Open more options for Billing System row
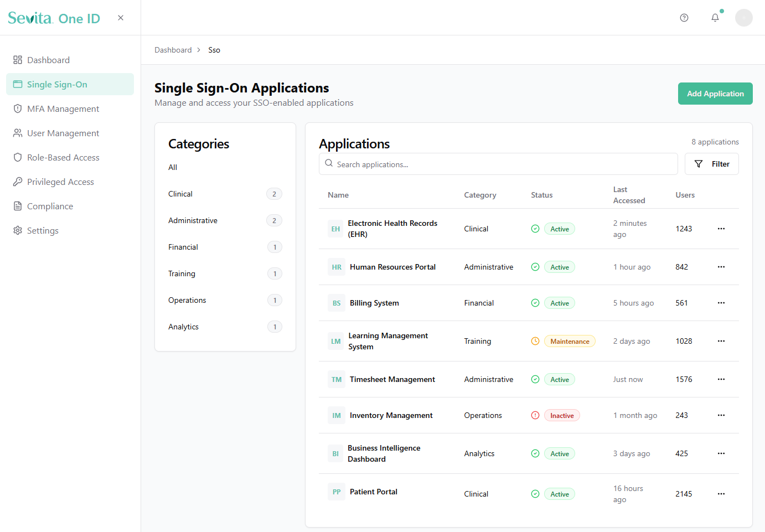 coord(721,303)
